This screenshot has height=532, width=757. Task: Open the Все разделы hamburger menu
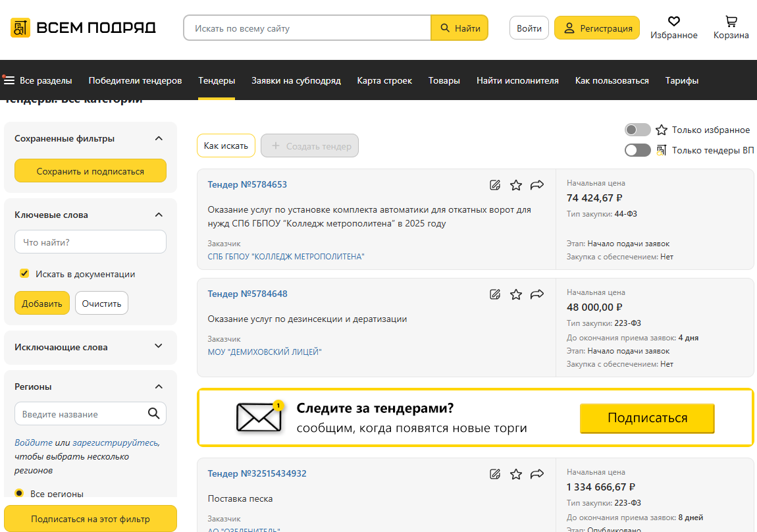(x=9, y=80)
